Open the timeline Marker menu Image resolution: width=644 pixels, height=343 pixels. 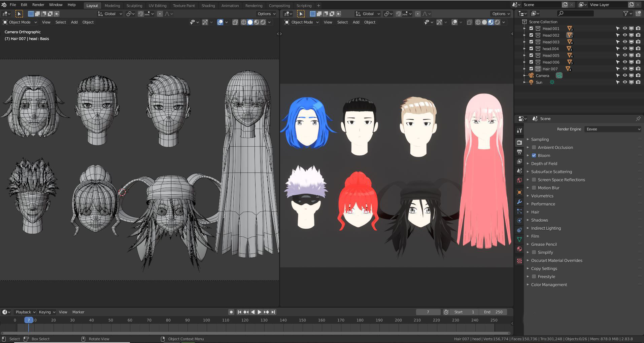point(78,312)
